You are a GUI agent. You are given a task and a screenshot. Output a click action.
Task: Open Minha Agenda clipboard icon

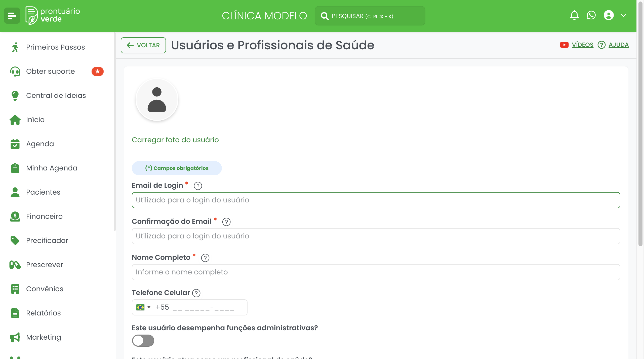15,168
